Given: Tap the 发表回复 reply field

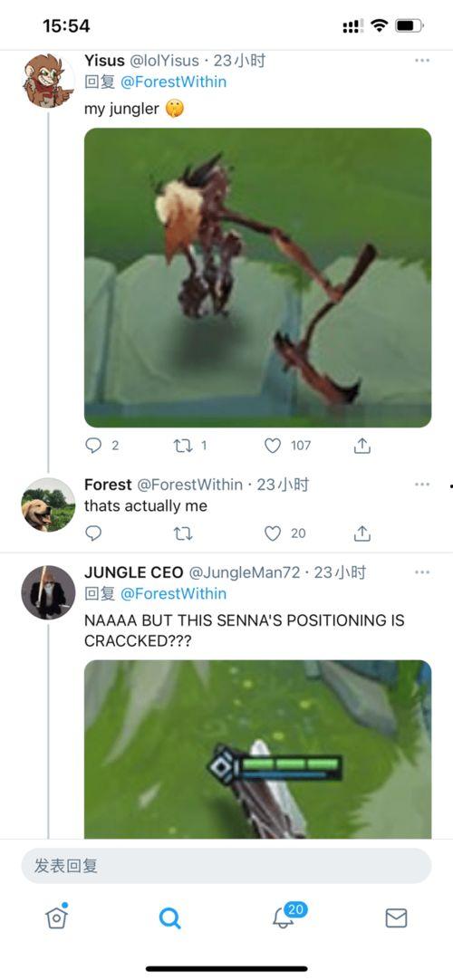Looking at the screenshot, I should [226, 866].
